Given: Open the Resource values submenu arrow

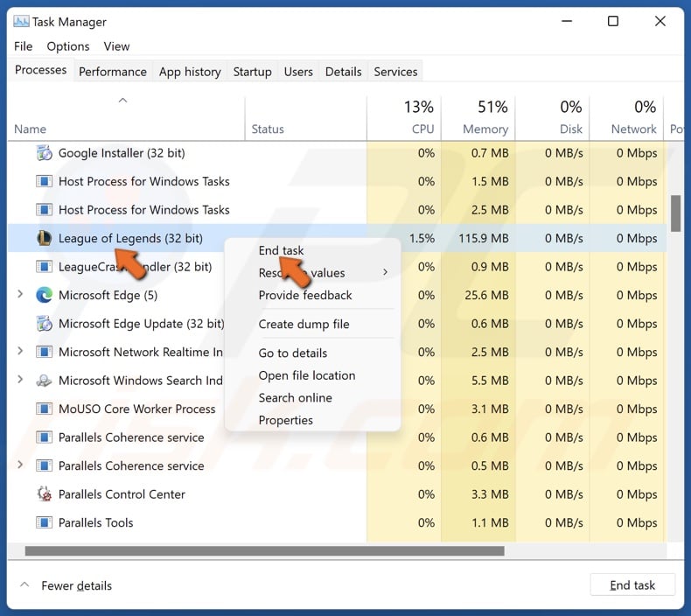Looking at the screenshot, I should pyautogui.click(x=385, y=272).
